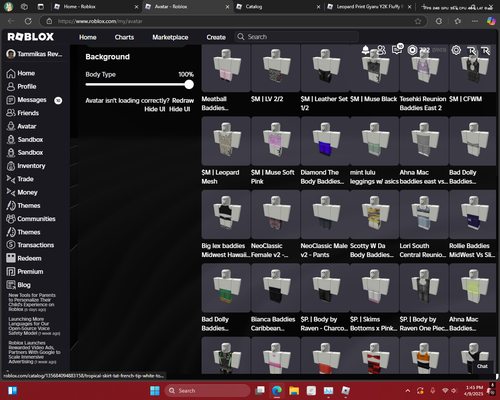The image size is (500, 400).
Task: Open the Rewarded Video Ads blog post
Action: click(35, 352)
